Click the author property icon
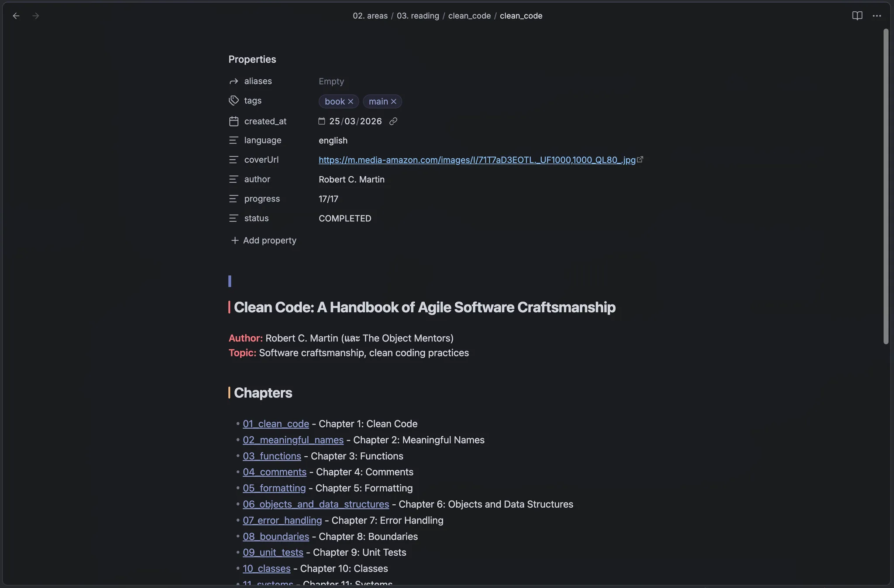894x588 pixels. coord(234,179)
